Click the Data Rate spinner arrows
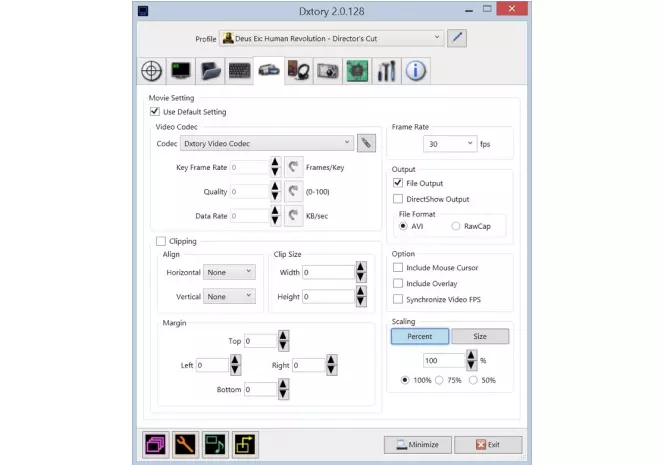The width and height of the screenshot is (664, 465). click(x=275, y=216)
